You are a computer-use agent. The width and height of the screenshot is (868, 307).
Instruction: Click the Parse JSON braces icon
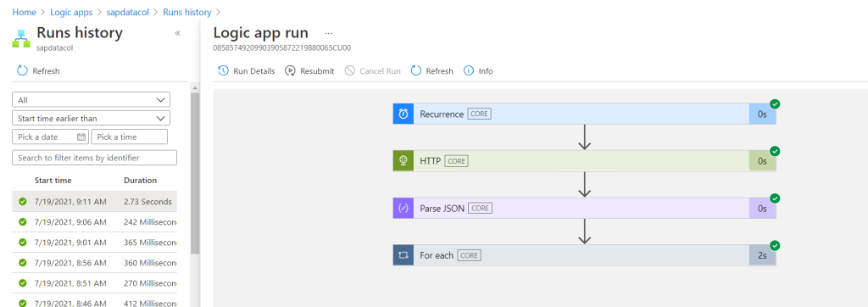coord(403,209)
